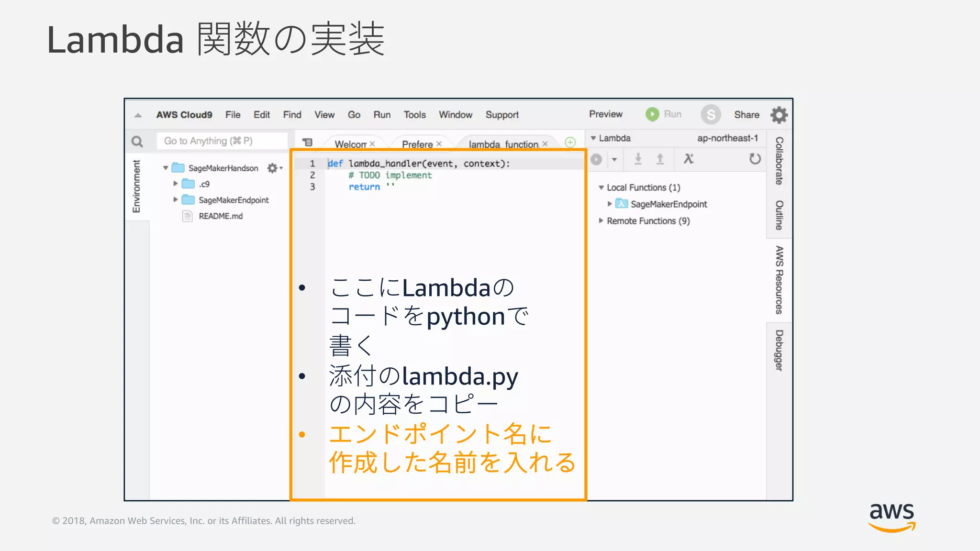
Task: Collapse the Lambda panel section
Action: (593, 138)
